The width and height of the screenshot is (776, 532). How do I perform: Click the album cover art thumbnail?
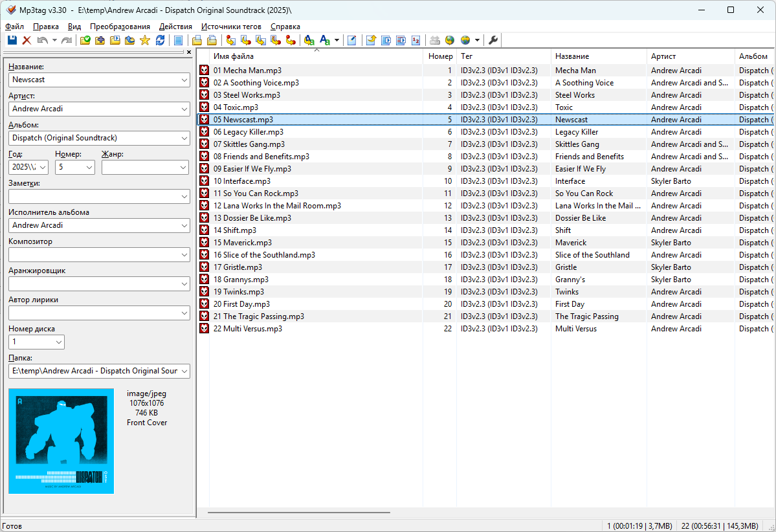tap(61, 441)
